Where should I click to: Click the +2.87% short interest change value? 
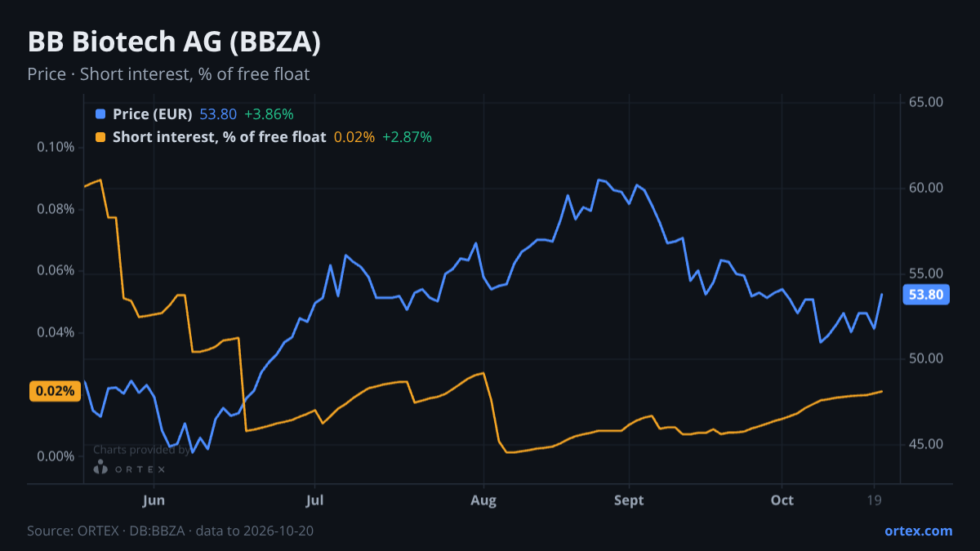(x=407, y=137)
